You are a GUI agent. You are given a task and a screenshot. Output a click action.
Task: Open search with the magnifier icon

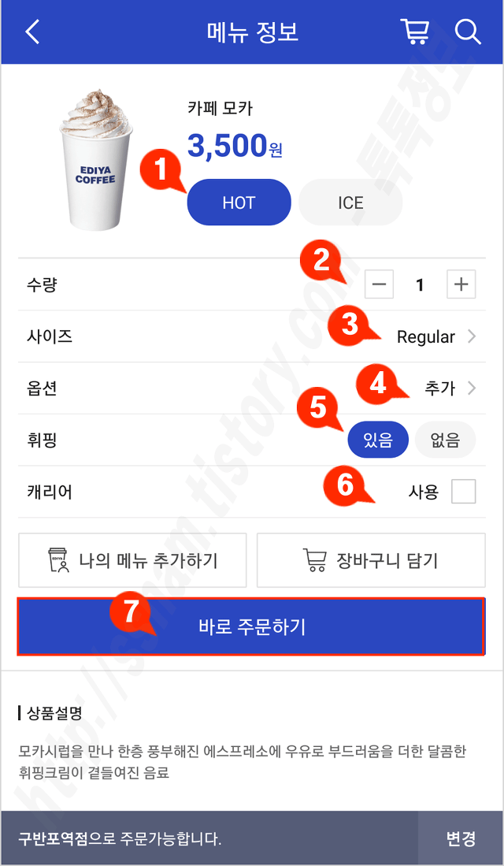pyautogui.click(x=468, y=32)
